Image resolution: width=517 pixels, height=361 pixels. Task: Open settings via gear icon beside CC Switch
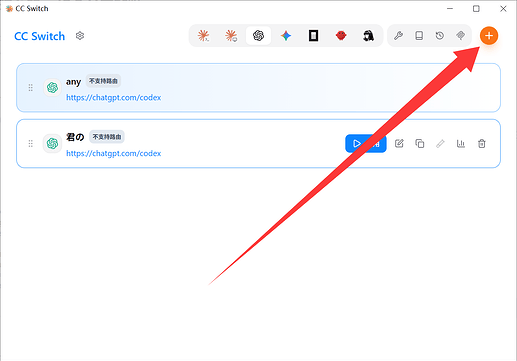(80, 36)
